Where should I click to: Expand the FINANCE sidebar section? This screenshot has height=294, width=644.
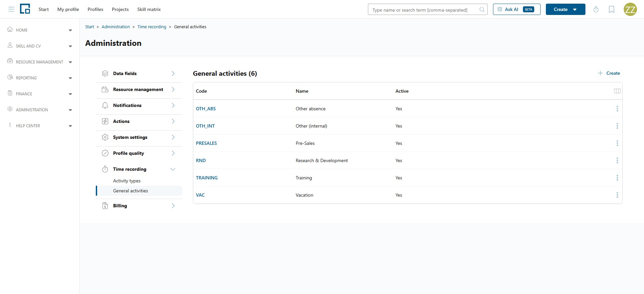click(x=40, y=94)
